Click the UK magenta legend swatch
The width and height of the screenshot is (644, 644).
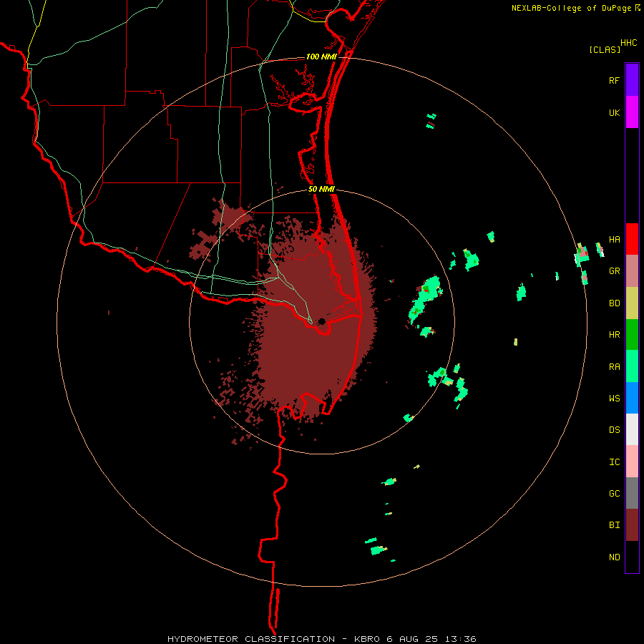tap(632, 112)
